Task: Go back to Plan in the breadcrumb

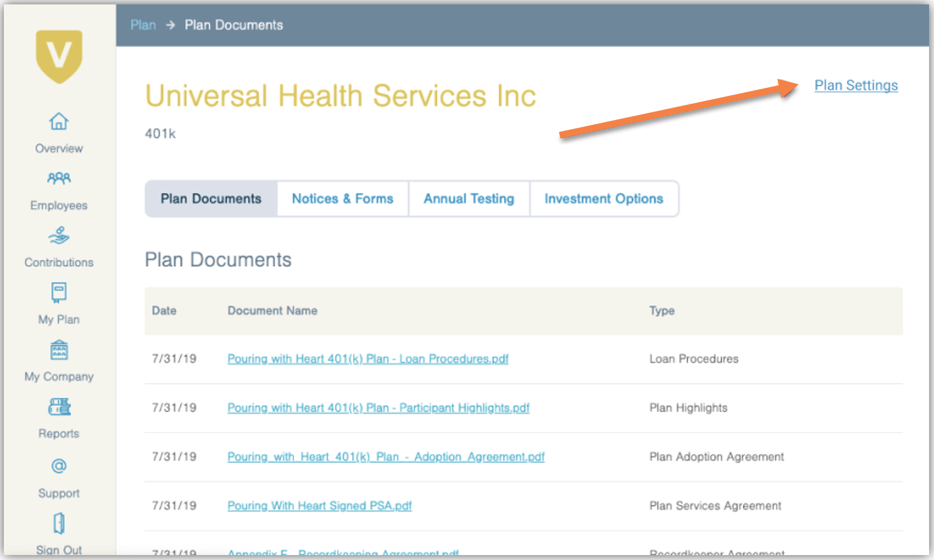Action: (x=143, y=25)
